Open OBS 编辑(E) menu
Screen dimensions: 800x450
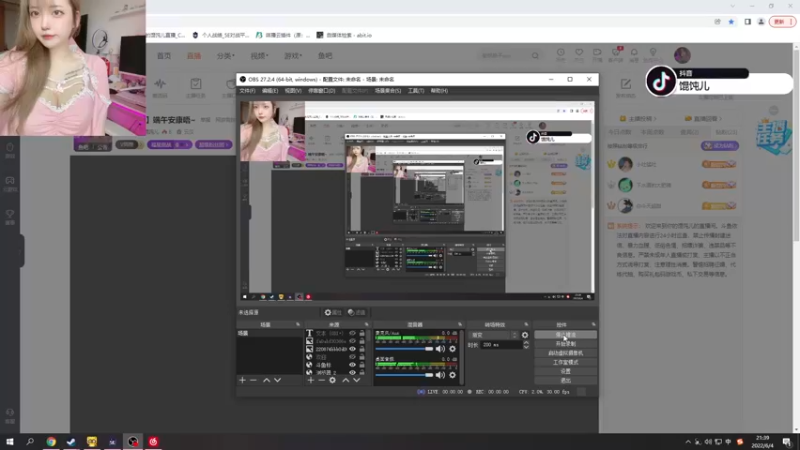coord(270,91)
